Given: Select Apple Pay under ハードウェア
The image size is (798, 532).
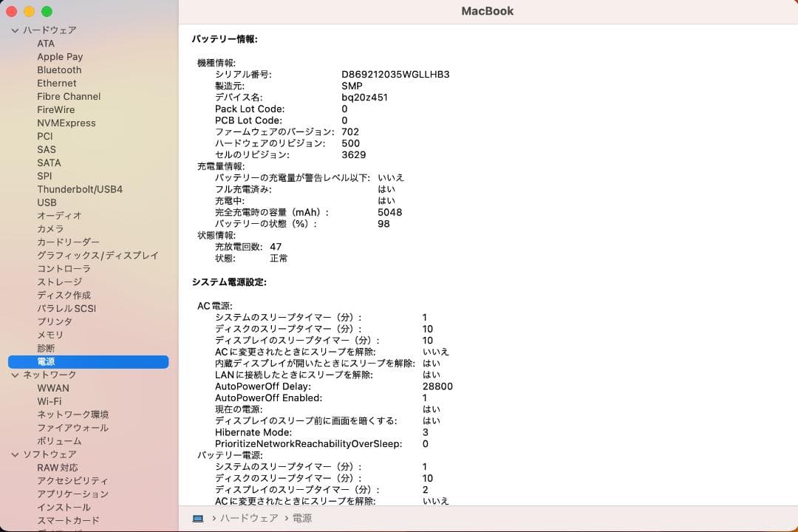Looking at the screenshot, I should point(60,56).
